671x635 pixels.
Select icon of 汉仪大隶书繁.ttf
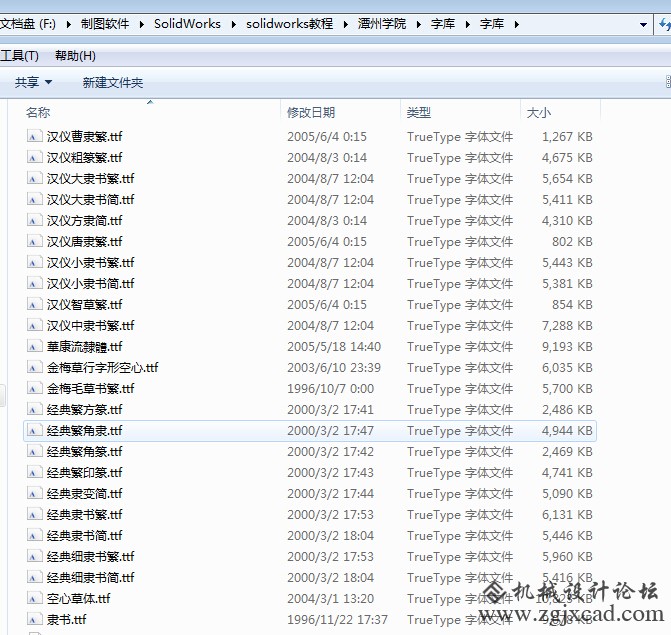(35, 178)
